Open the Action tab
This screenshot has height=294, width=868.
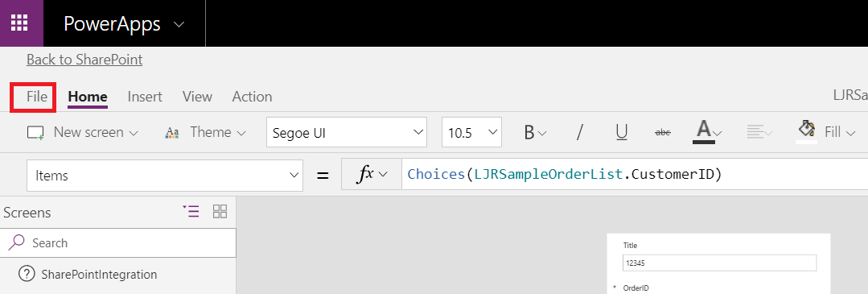252,97
